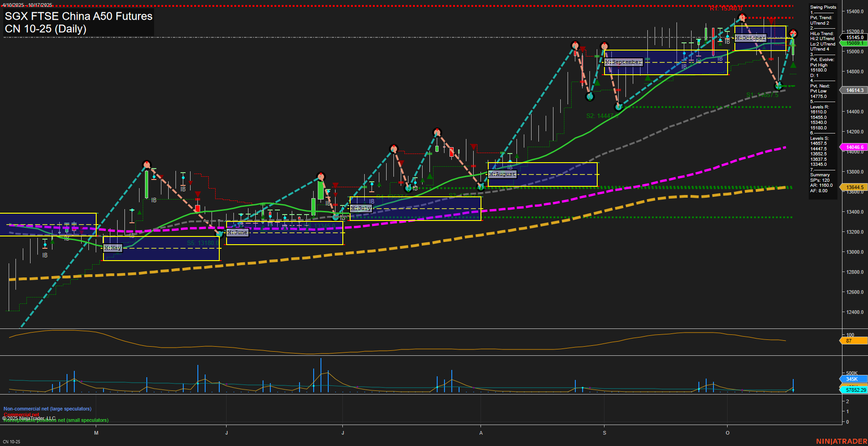The image size is (868, 446).
Task: Open the CN 10-25 tab at bottom
Action: click(x=12, y=441)
